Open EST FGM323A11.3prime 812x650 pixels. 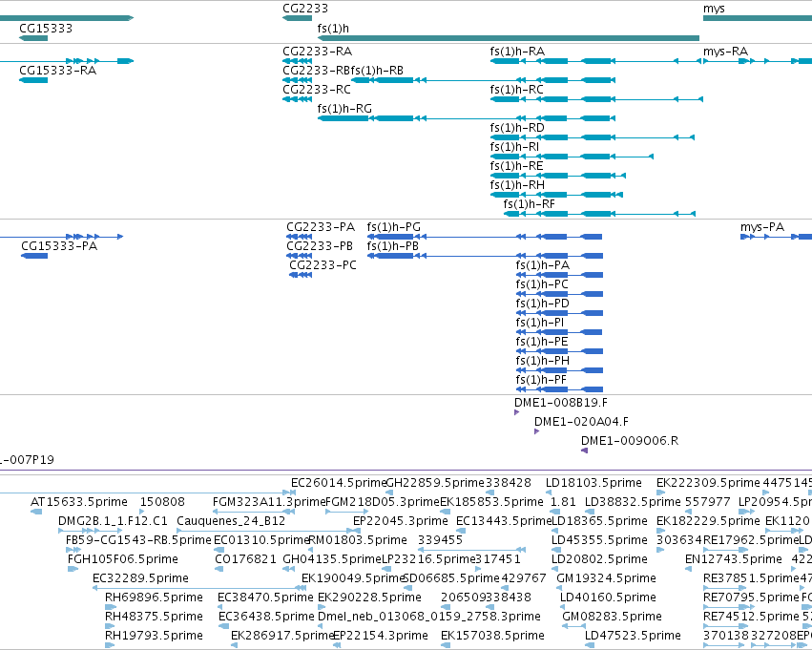pos(269,502)
